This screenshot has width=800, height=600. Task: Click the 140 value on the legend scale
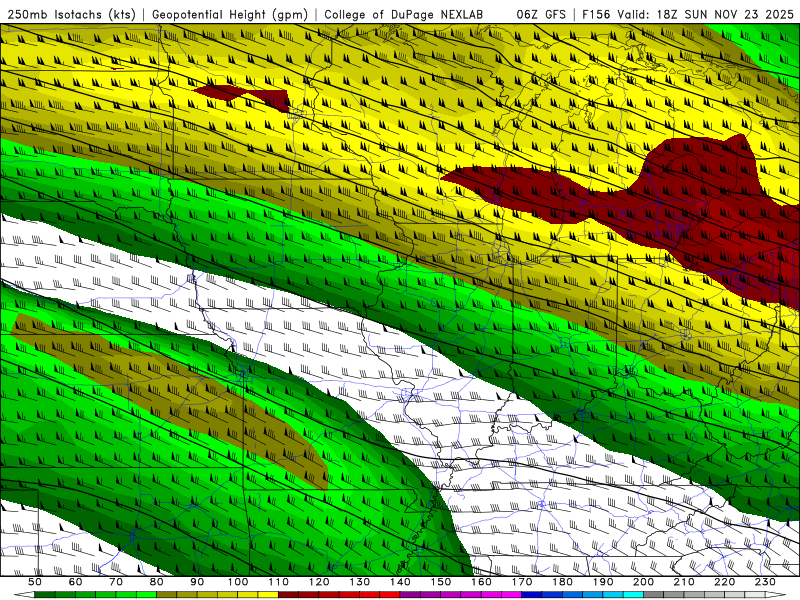(400, 582)
